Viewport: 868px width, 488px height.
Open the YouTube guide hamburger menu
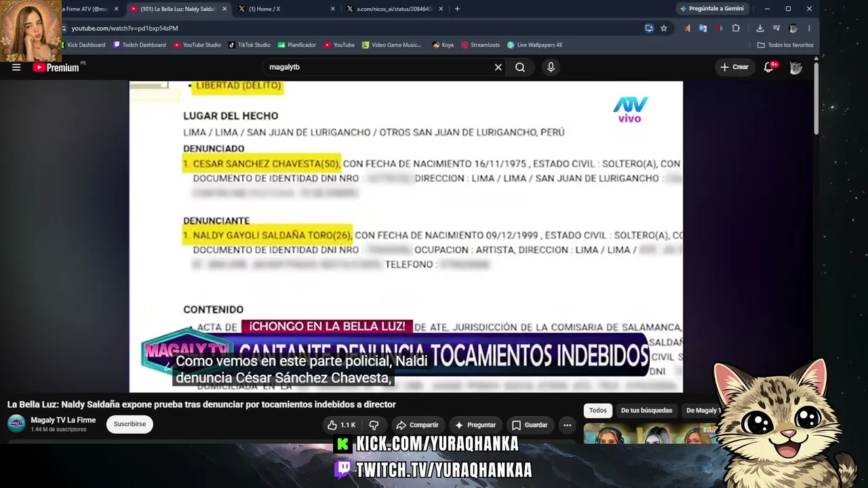pos(16,67)
